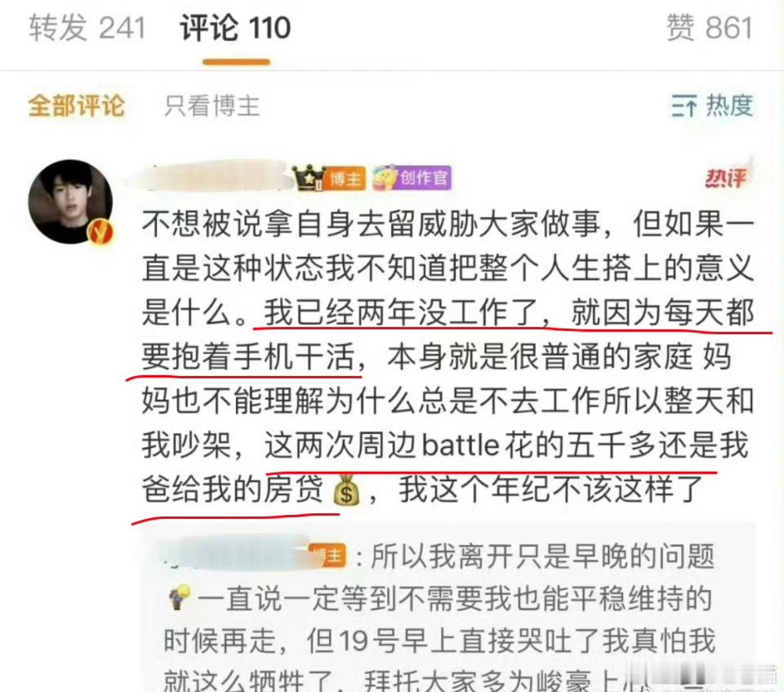Click the gold V verification badge
Viewport: 784px width, 692px height.
click(x=100, y=232)
